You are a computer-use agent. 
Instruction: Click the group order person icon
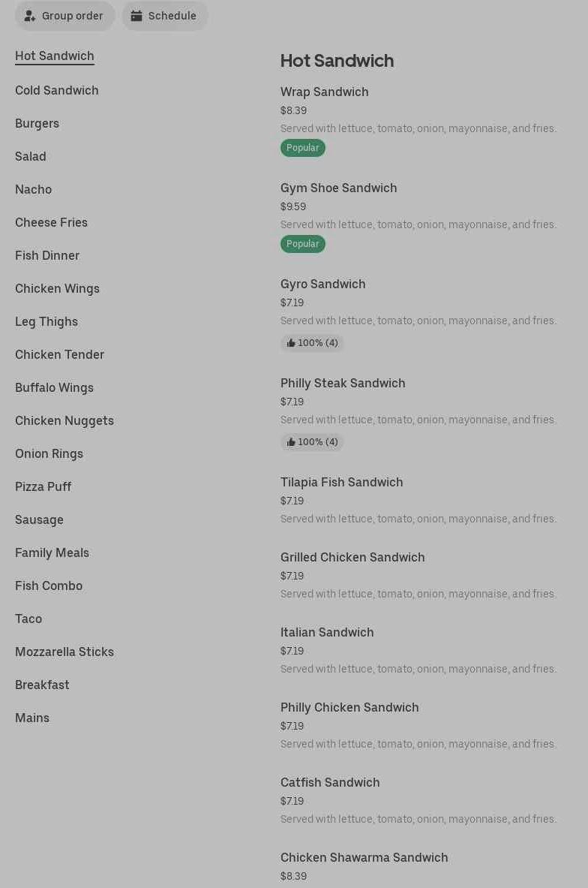coord(30,16)
